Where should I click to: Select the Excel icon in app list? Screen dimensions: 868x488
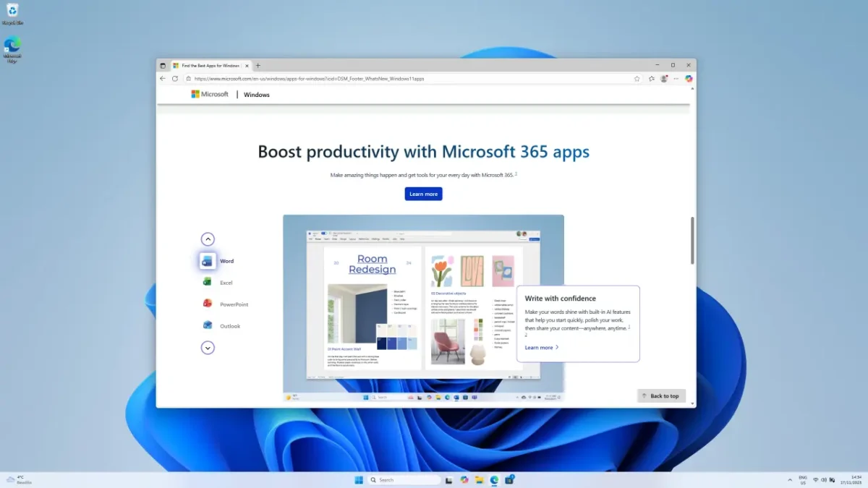208,283
